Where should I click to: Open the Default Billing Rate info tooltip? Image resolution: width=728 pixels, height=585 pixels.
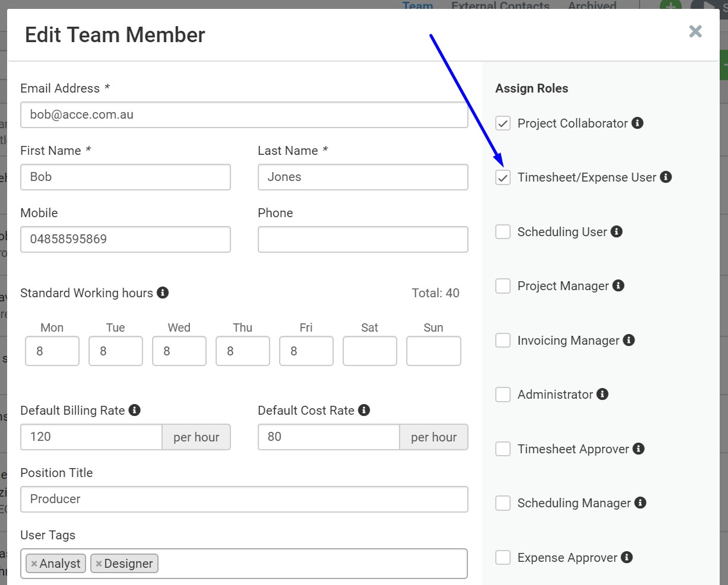[x=136, y=409]
